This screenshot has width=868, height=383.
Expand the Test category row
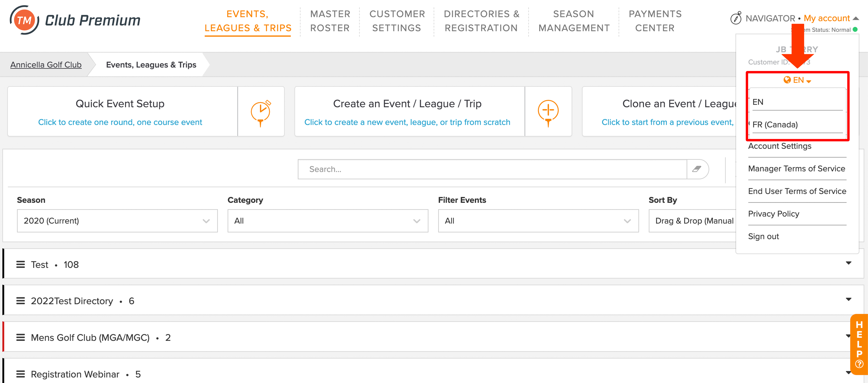(848, 263)
